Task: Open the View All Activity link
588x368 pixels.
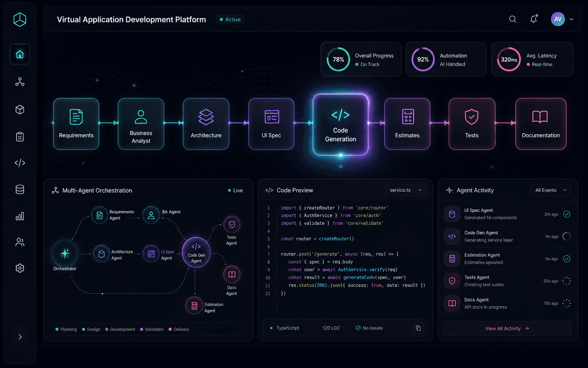Action: [507, 328]
